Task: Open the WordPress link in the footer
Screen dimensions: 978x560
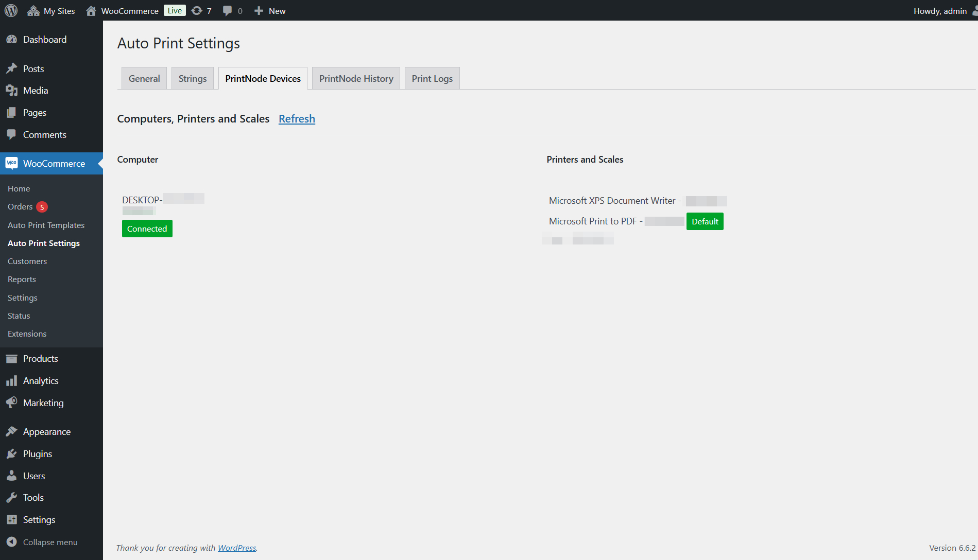Action: coord(236,548)
